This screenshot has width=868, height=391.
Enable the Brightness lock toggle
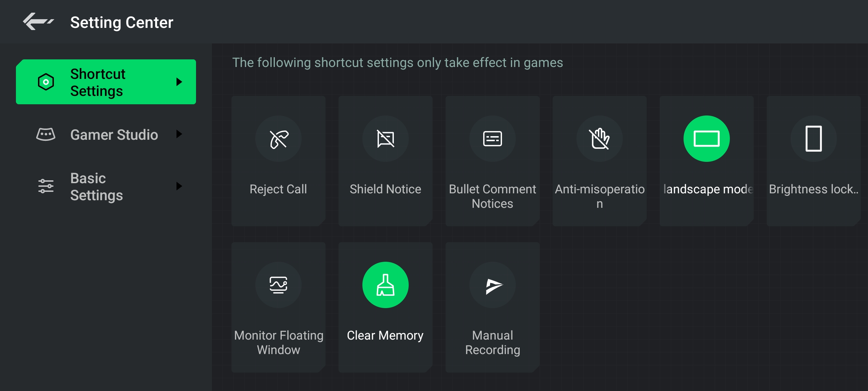[x=814, y=139]
